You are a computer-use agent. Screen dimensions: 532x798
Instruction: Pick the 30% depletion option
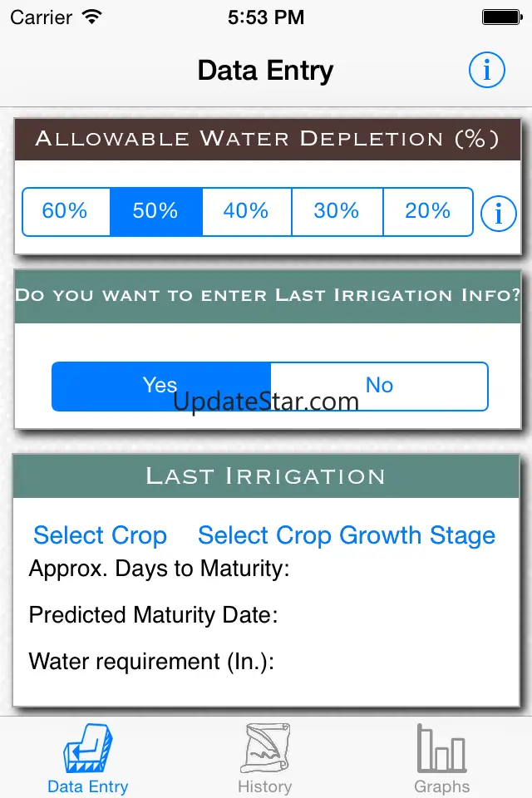pos(337,211)
